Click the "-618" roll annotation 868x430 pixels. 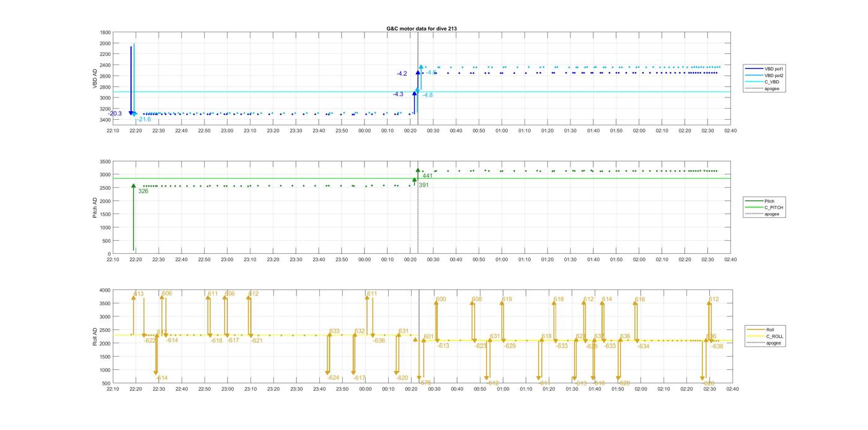pos(216,340)
